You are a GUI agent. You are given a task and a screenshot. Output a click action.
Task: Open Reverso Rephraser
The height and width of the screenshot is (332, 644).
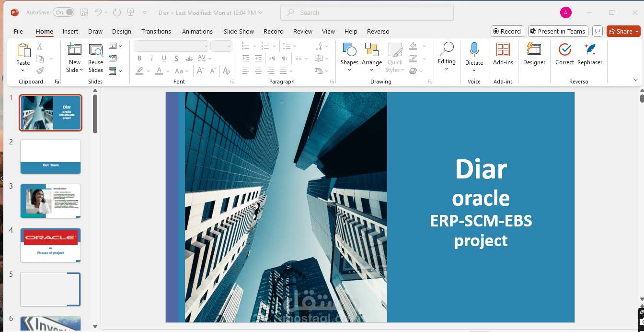pyautogui.click(x=590, y=54)
